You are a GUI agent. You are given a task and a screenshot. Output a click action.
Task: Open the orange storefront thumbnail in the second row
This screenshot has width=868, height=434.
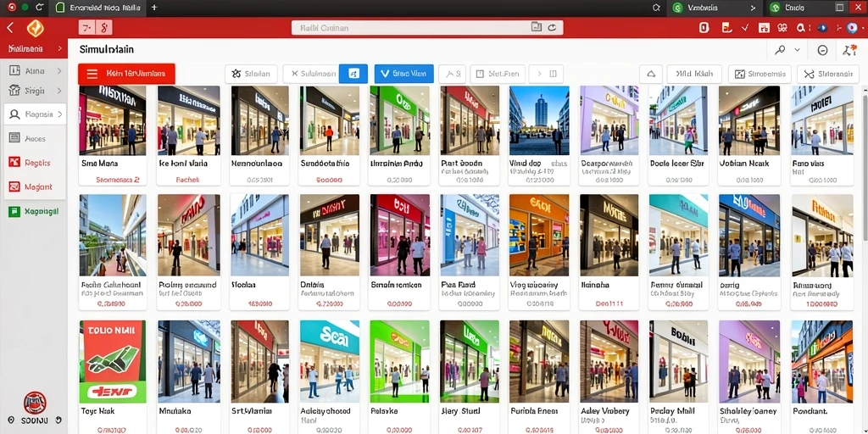[539, 236]
